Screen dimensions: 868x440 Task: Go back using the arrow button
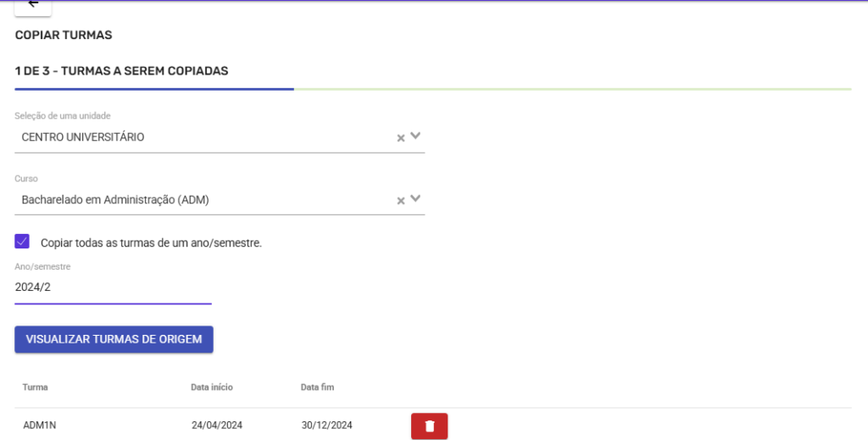point(33,7)
